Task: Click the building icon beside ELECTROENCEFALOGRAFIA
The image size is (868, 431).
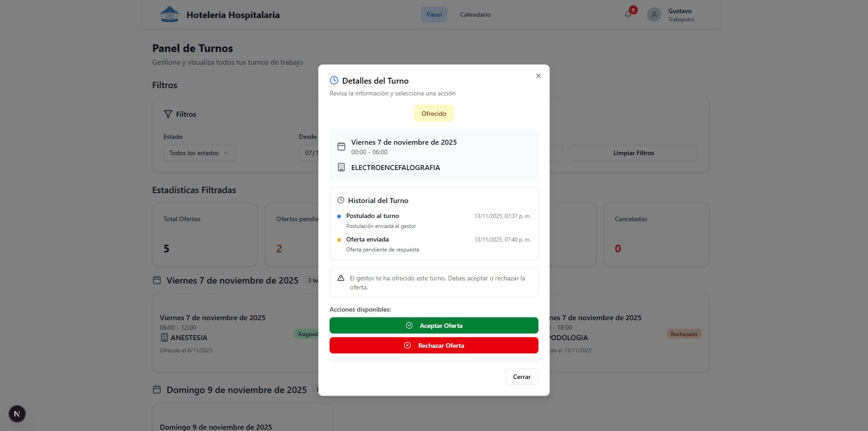Action: pos(341,167)
